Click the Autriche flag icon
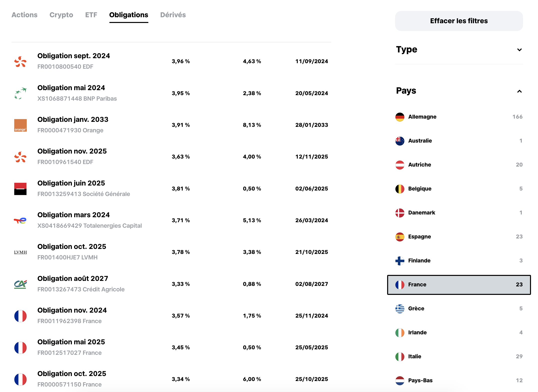This screenshot has height=392, width=538. click(x=400, y=165)
